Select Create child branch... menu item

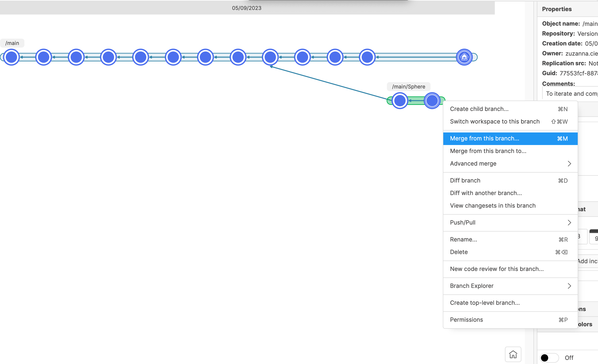click(479, 109)
